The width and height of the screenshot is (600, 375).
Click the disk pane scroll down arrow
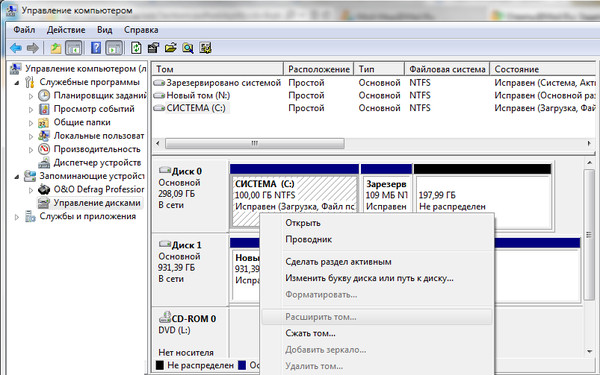click(x=589, y=351)
